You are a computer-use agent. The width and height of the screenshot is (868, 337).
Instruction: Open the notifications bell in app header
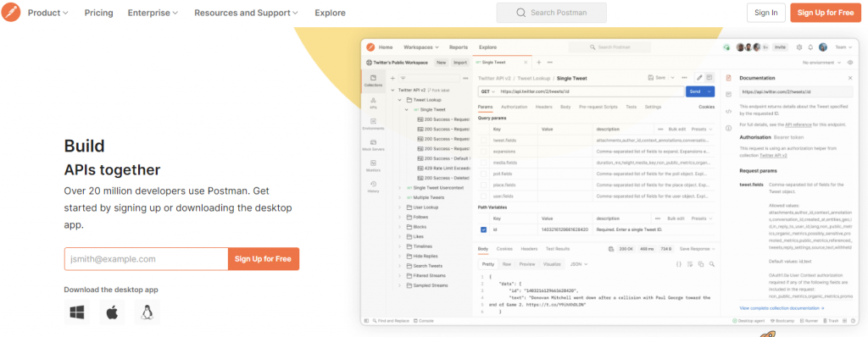(810, 47)
